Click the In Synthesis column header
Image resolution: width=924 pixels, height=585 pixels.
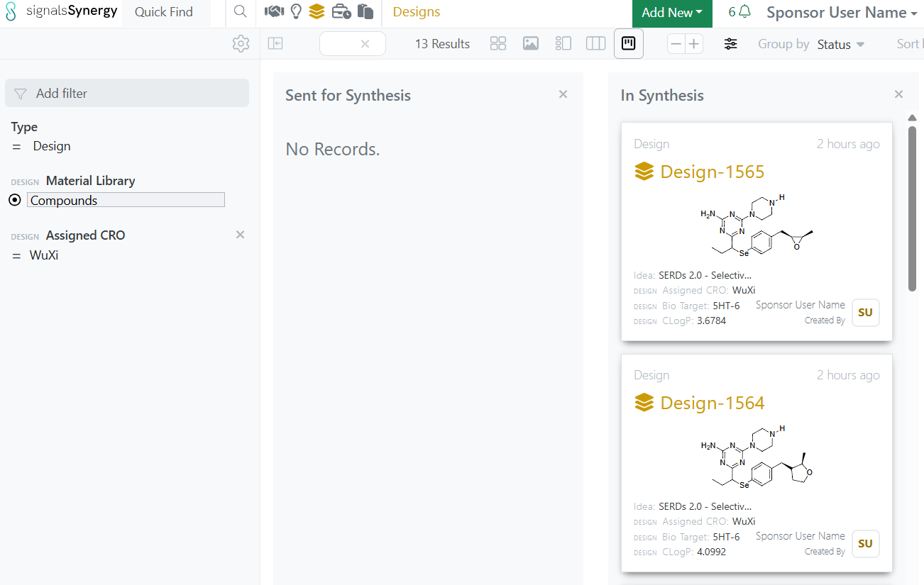(x=662, y=95)
